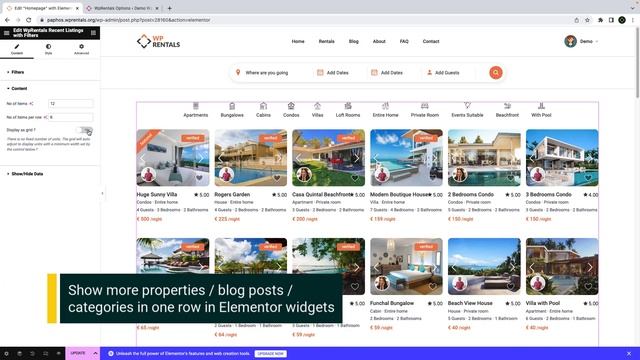Click the No of items per row field
The image size is (640, 360).
tap(71, 117)
